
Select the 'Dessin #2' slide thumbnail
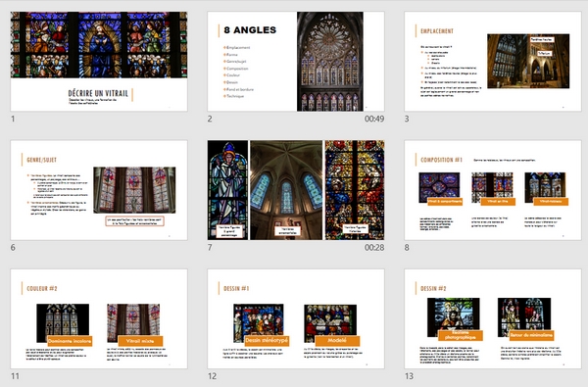point(493,318)
